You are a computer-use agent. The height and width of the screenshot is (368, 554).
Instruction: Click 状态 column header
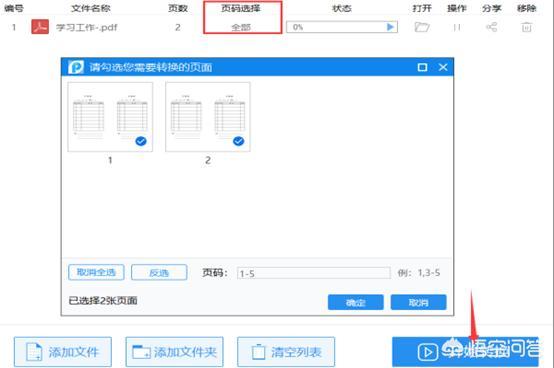[342, 8]
